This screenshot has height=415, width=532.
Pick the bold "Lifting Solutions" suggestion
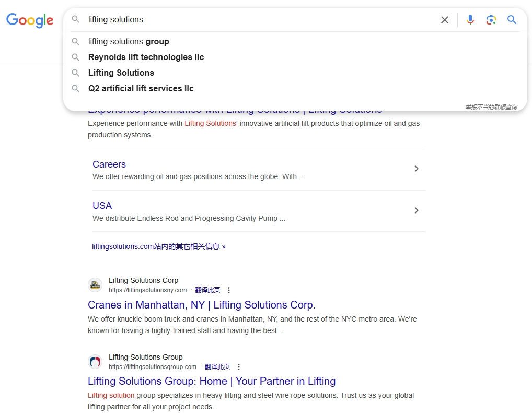click(121, 73)
